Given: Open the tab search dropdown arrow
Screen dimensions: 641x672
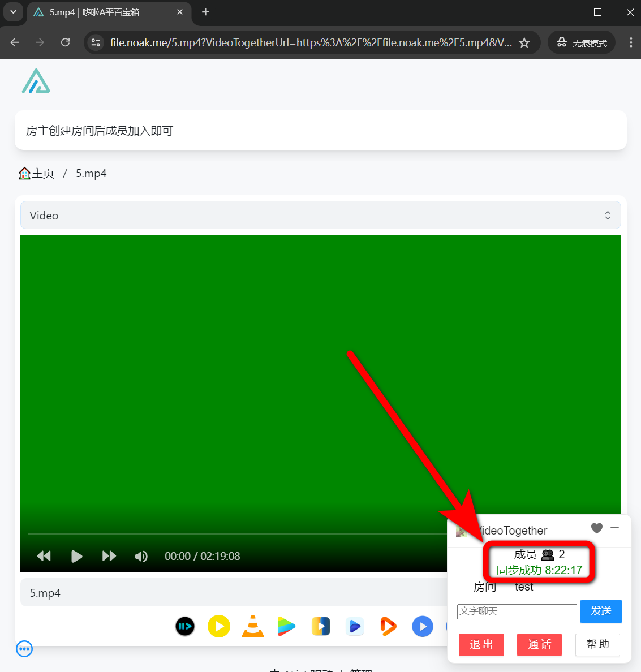Looking at the screenshot, I should (13, 12).
